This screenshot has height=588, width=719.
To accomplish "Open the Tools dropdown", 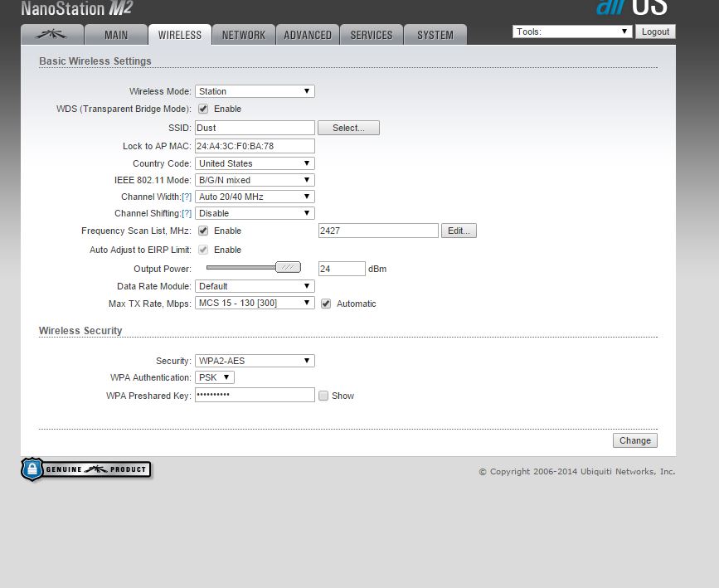I will pyautogui.click(x=572, y=32).
